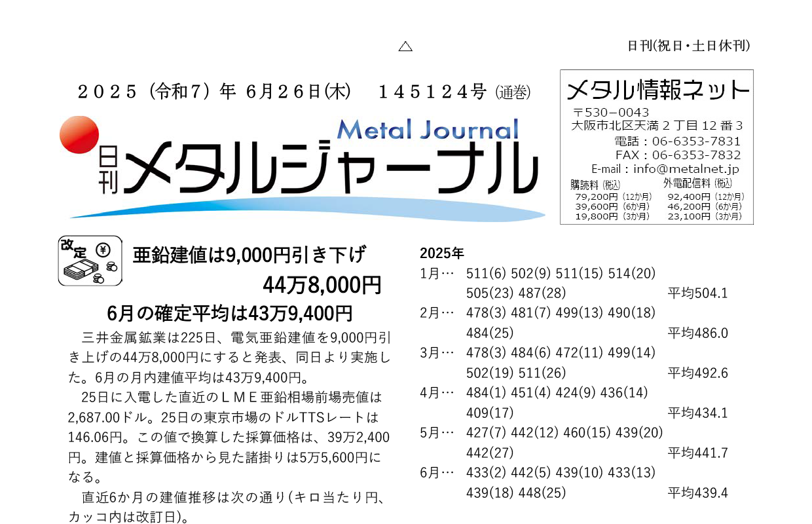Click the 19,800円 (3か月) subscription price

click(x=612, y=216)
